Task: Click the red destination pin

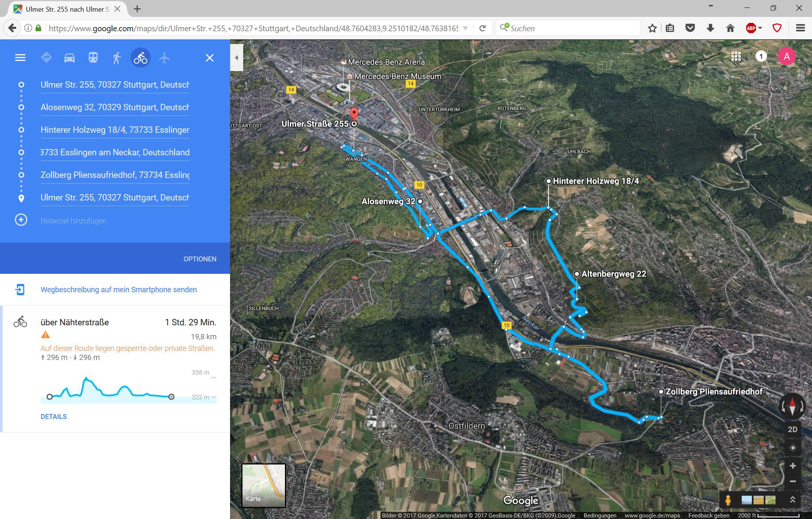Action: tap(354, 114)
